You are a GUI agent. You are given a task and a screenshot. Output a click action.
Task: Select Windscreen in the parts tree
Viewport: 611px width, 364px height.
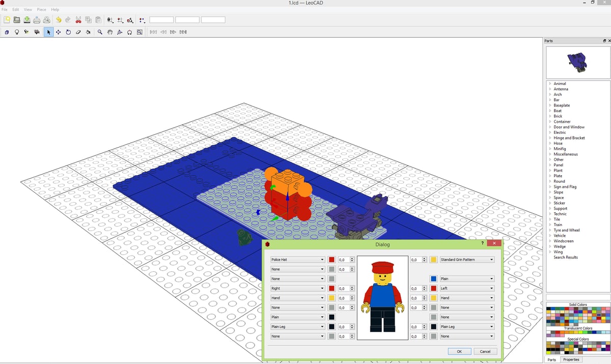click(x=564, y=241)
